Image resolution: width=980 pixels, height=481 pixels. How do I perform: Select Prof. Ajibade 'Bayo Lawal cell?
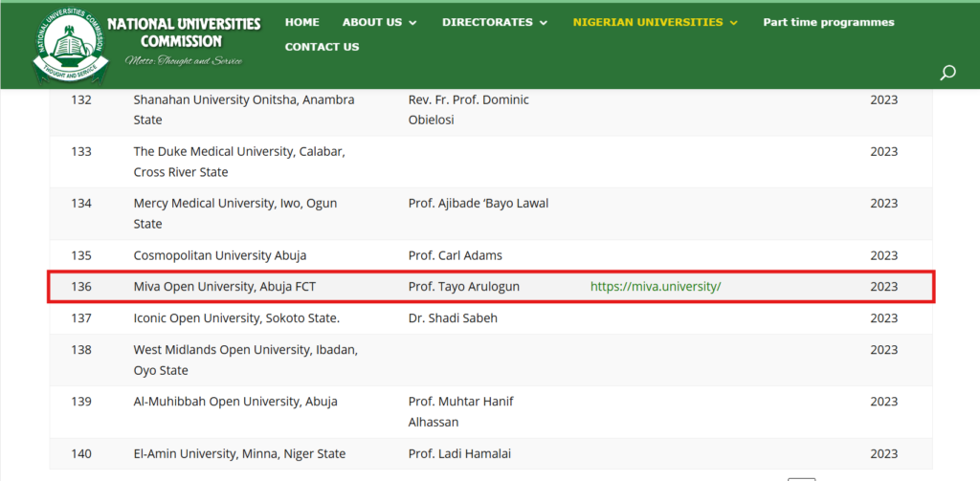point(479,204)
